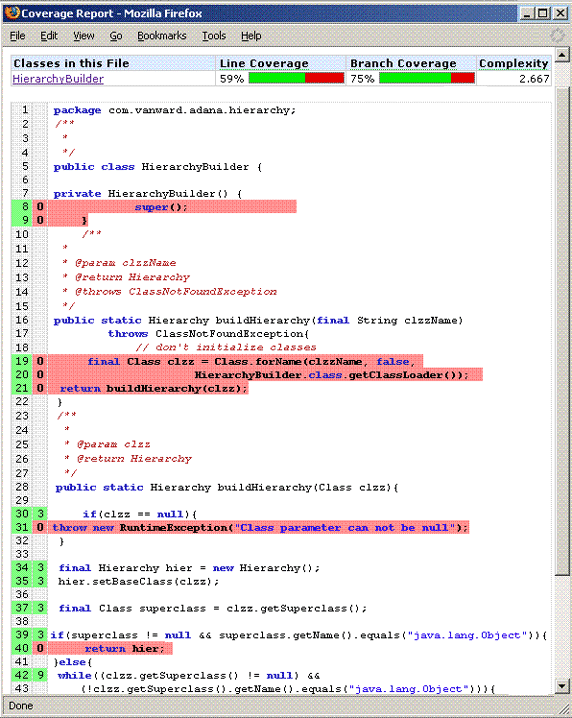
Task: Open the Edit menu
Action: 49,36
